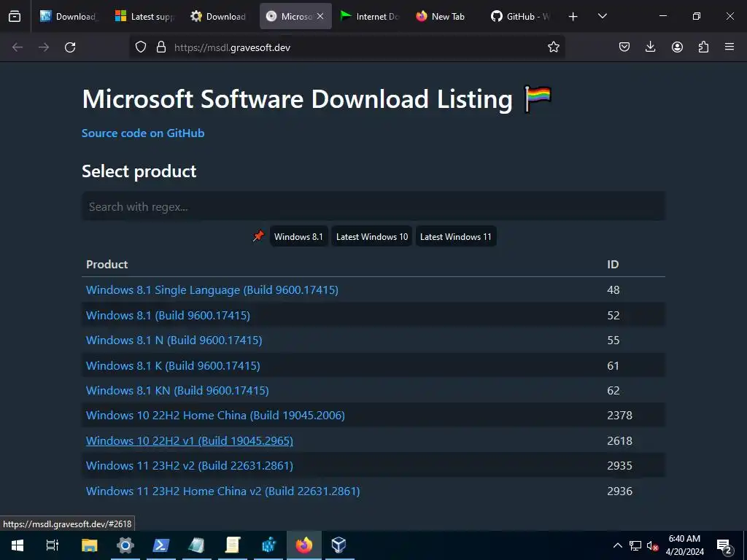Open Windows 10 22H2 v1 (Build 19045.2965)
The image size is (747, 560).
(x=190, y=440)
